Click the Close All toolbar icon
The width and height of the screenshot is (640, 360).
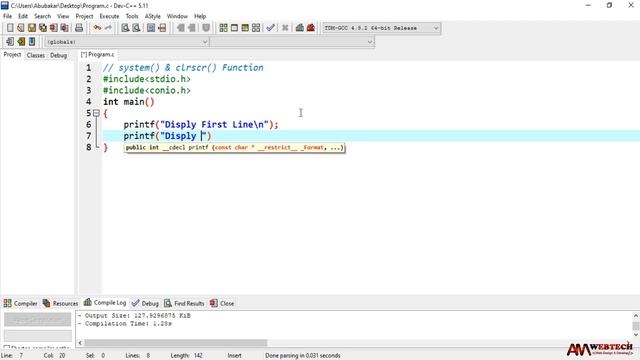(64, 28)
